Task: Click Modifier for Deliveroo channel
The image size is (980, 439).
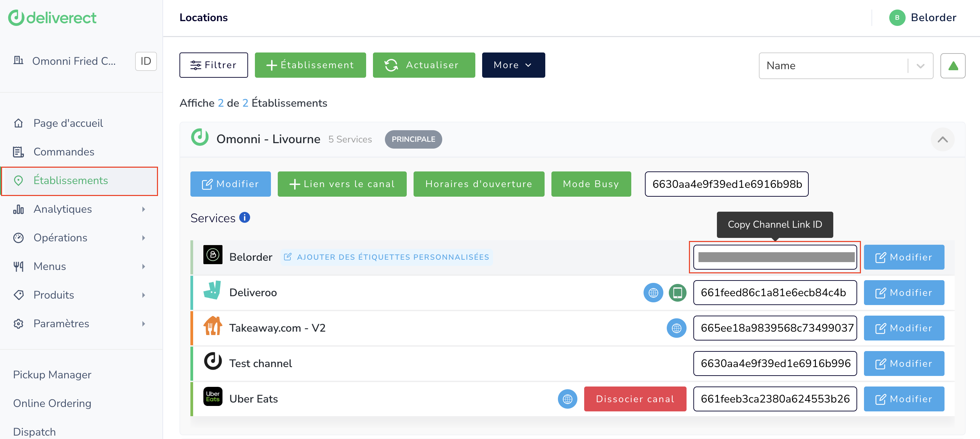Action: coord(904,293)
